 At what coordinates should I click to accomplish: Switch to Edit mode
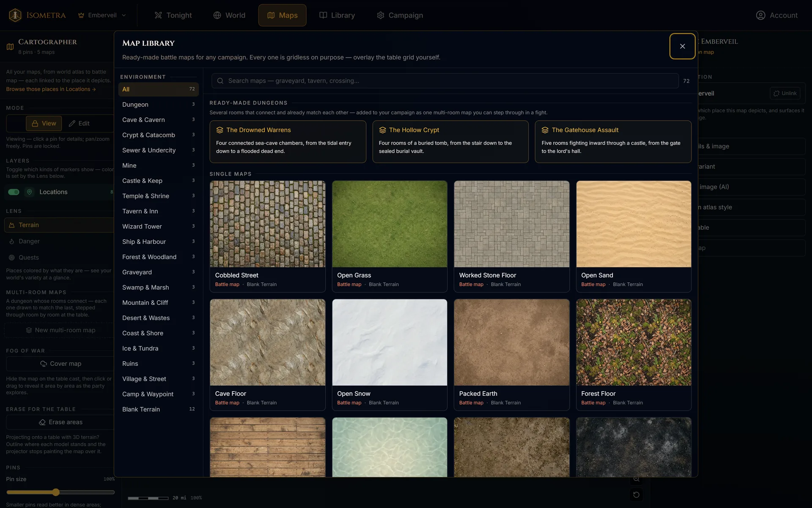(80, 124)
